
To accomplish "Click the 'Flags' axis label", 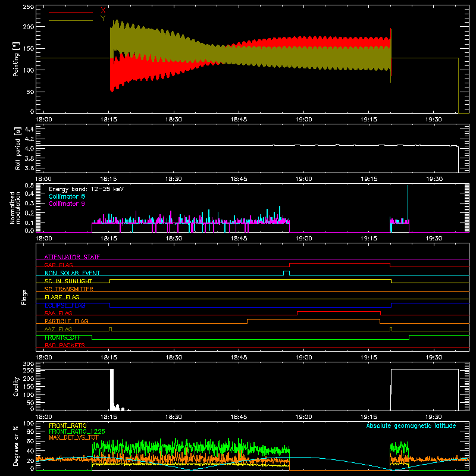I will point(24,297).
